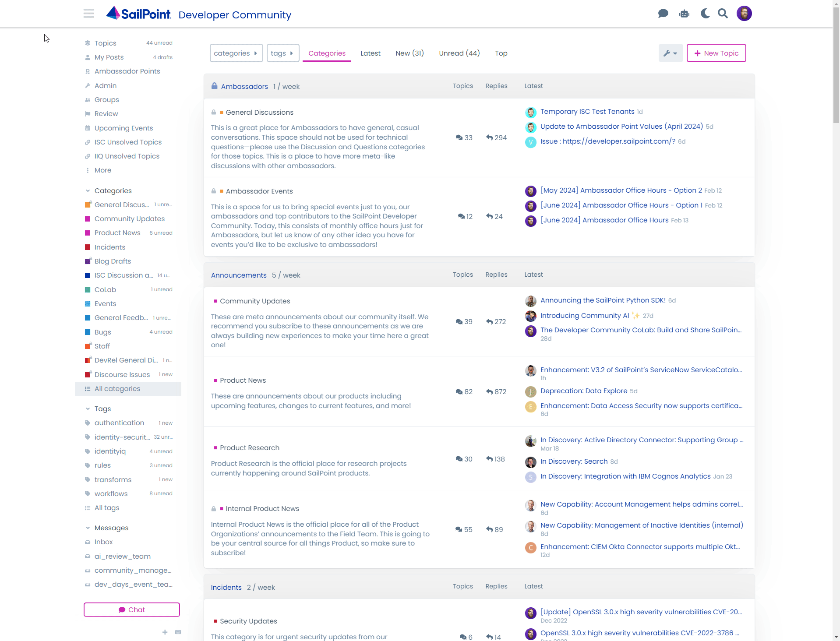Screen dimensions: 840x641
Task: Open Announcing the SailPoint Python SDK topic
Action: click(x=603, y=300)
